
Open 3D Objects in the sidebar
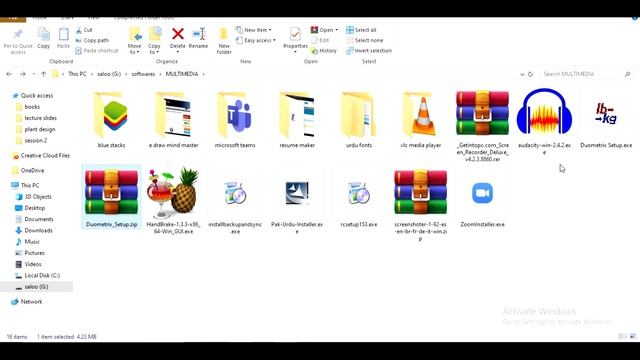[x=33, y=197]
